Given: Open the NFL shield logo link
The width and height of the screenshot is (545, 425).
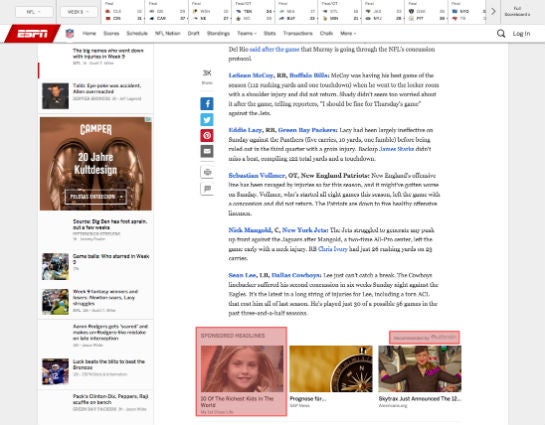Looking at the screenshot, I should [70, 33].
